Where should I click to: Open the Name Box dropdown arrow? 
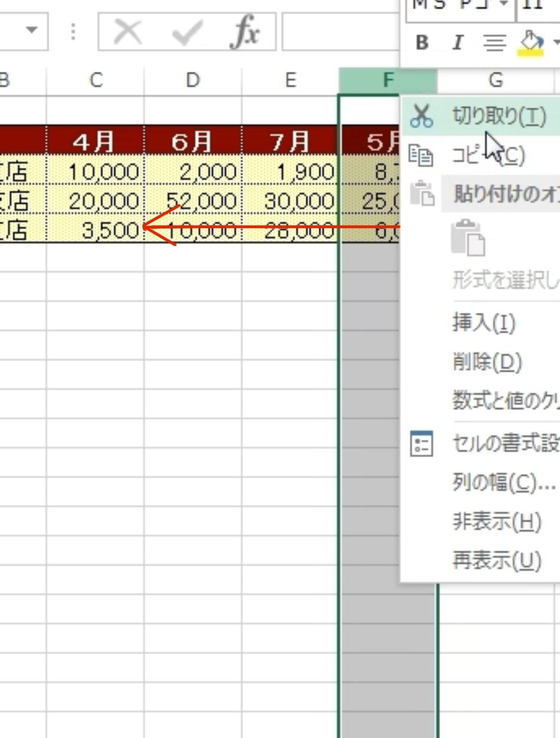pyautogui.click(x=31, y=30)
